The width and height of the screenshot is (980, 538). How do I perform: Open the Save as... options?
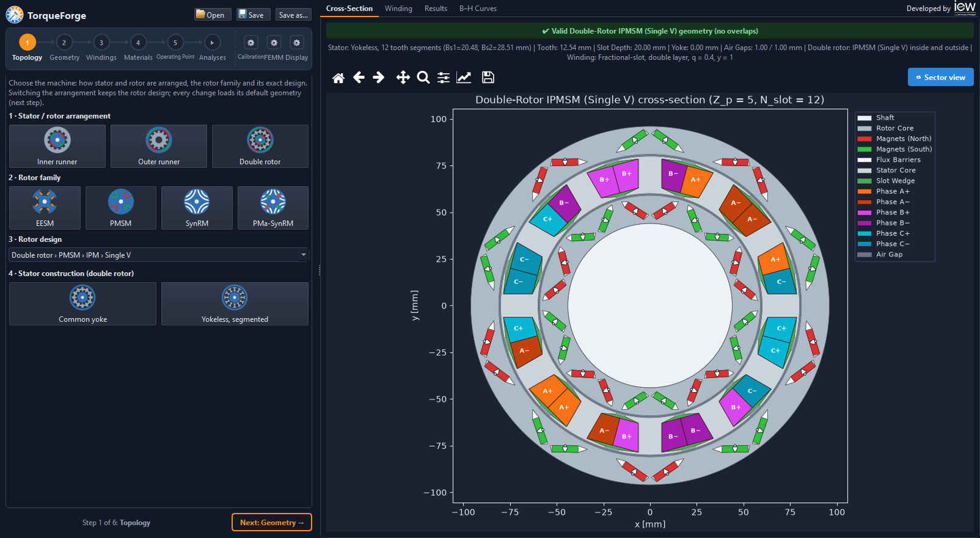pyautogui.click(x=293, y=15)
